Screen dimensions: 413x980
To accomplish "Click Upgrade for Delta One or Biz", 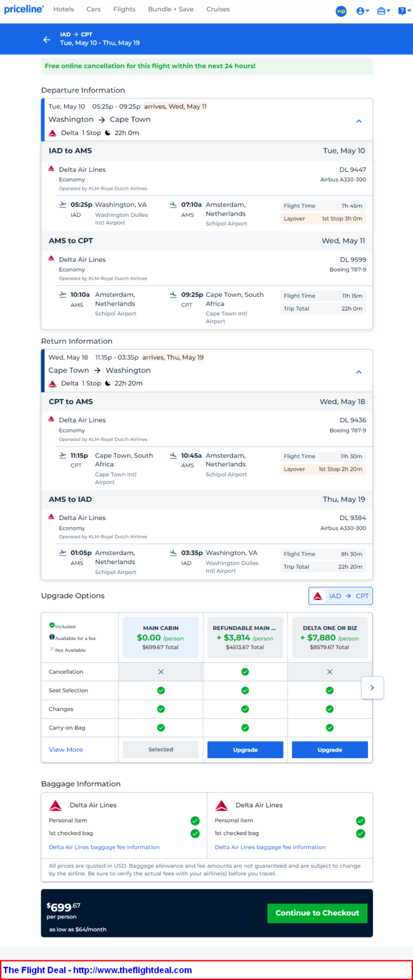I will click(x=330, y=750).
